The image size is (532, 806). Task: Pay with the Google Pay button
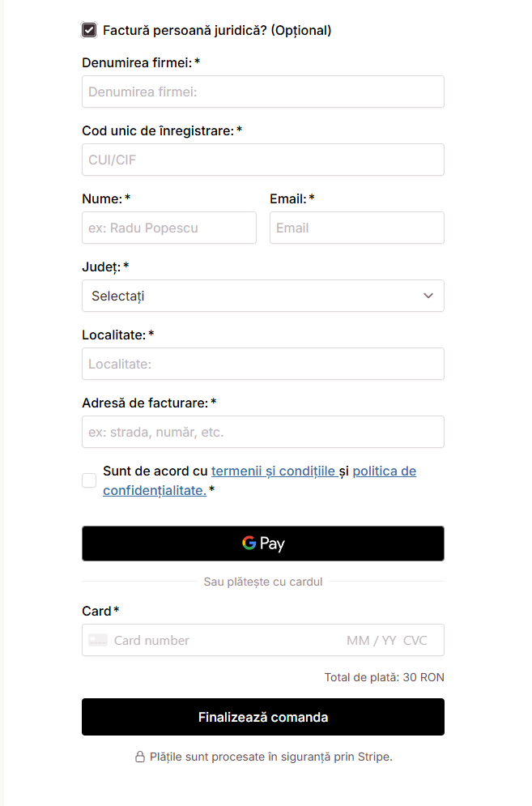(x=262, y=544)
